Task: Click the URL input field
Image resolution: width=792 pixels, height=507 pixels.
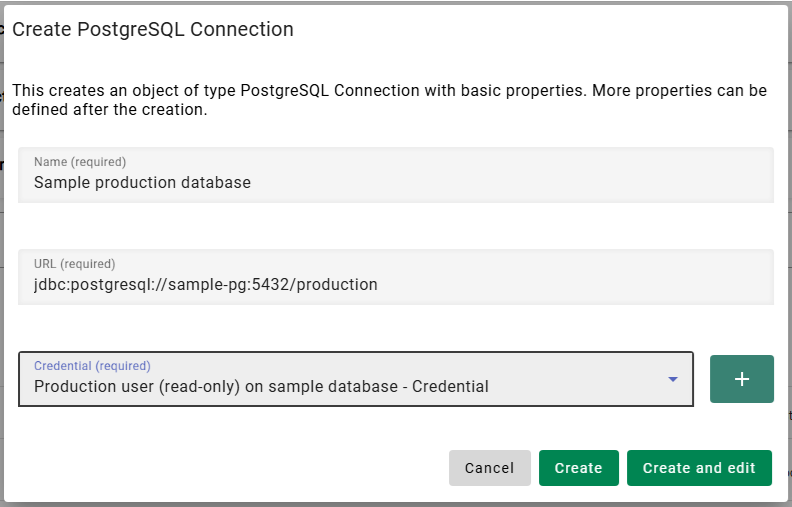Action: (x=395, y=277)
